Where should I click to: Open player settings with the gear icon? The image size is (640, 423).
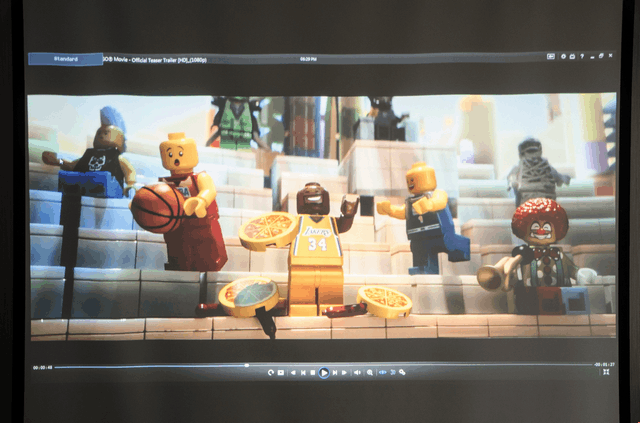(x=563, y=56)
